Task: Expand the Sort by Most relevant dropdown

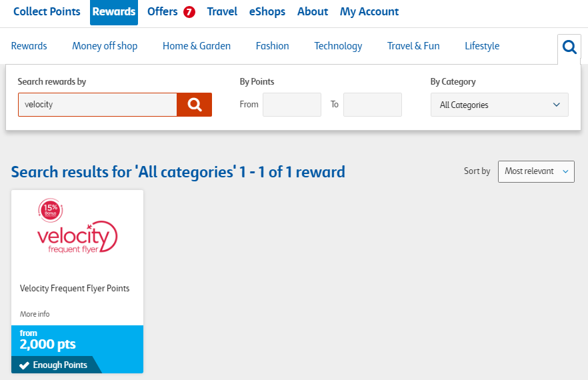Action: click(x=535, y=171)
